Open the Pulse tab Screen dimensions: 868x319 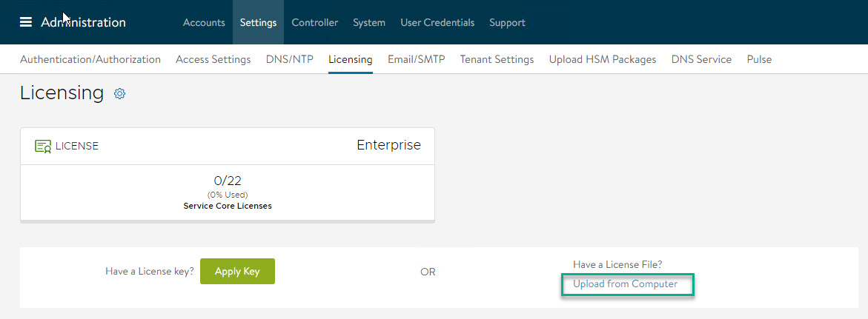click(x=759, y=59)
